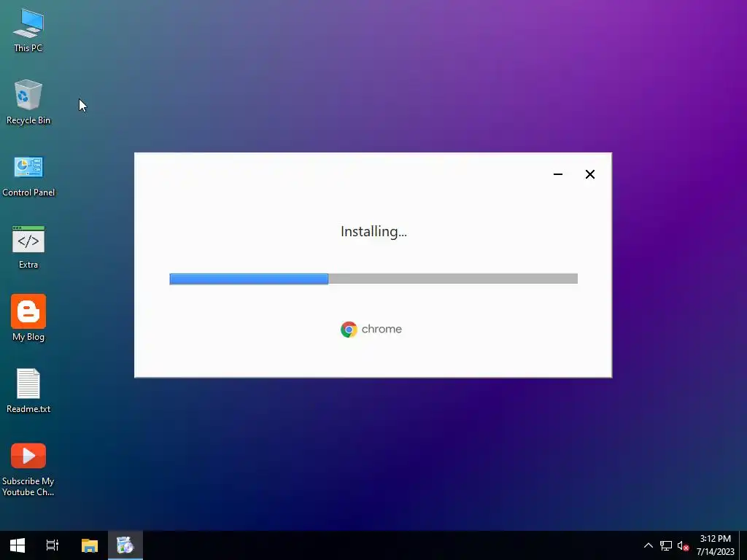
Task: Open the clock showing 3:12 PM
Action: [715, 545]
